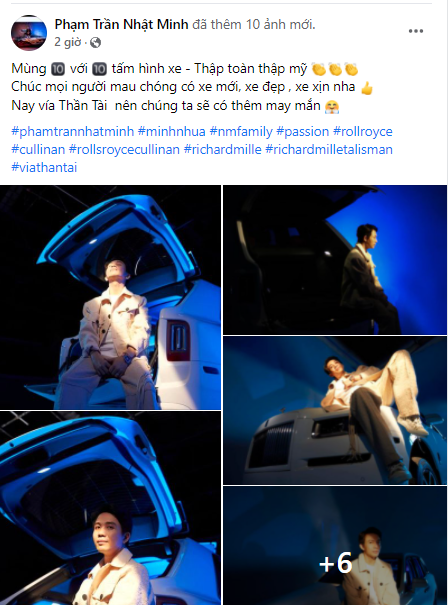View photo of man sitting under open trunk

[x=110, y=297]
